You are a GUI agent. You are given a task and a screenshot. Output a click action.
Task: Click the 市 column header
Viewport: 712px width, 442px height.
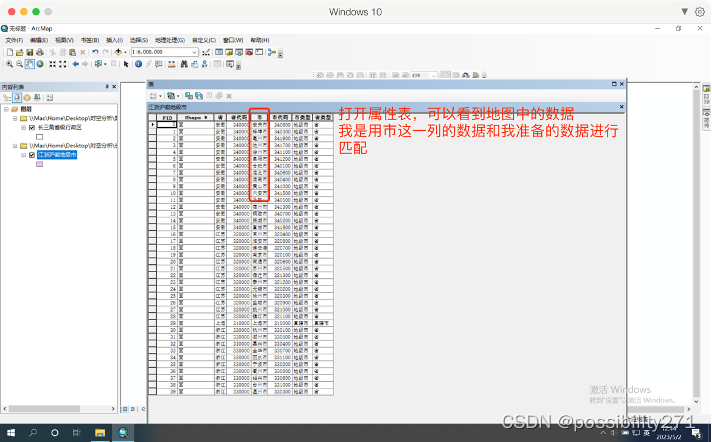pos(259,118)
